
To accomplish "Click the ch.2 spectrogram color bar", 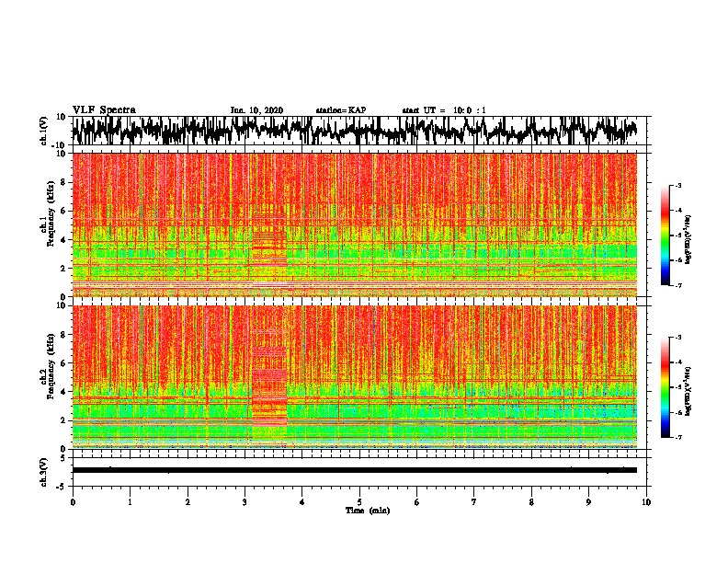I will coord(665,387).
